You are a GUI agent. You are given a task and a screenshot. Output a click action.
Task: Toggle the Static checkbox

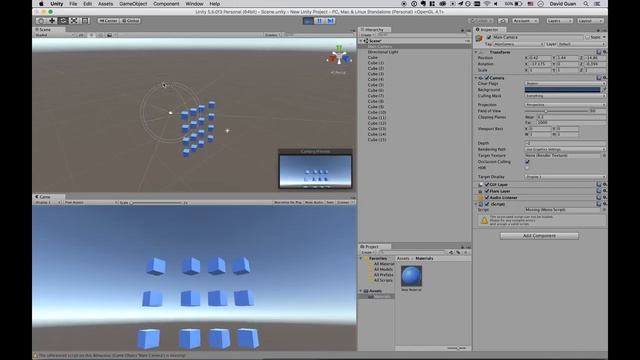587,37
